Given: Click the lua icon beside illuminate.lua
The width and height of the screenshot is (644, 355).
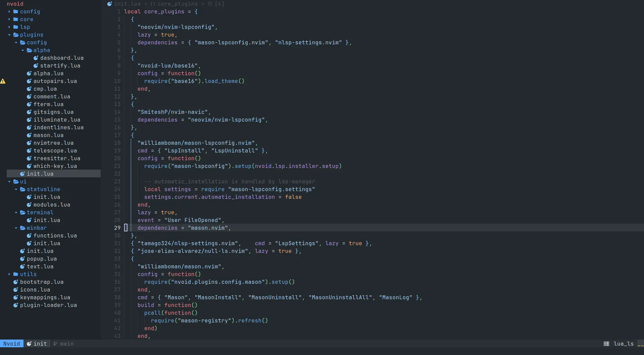Looking at the screenshot, I should coord(29,120).
